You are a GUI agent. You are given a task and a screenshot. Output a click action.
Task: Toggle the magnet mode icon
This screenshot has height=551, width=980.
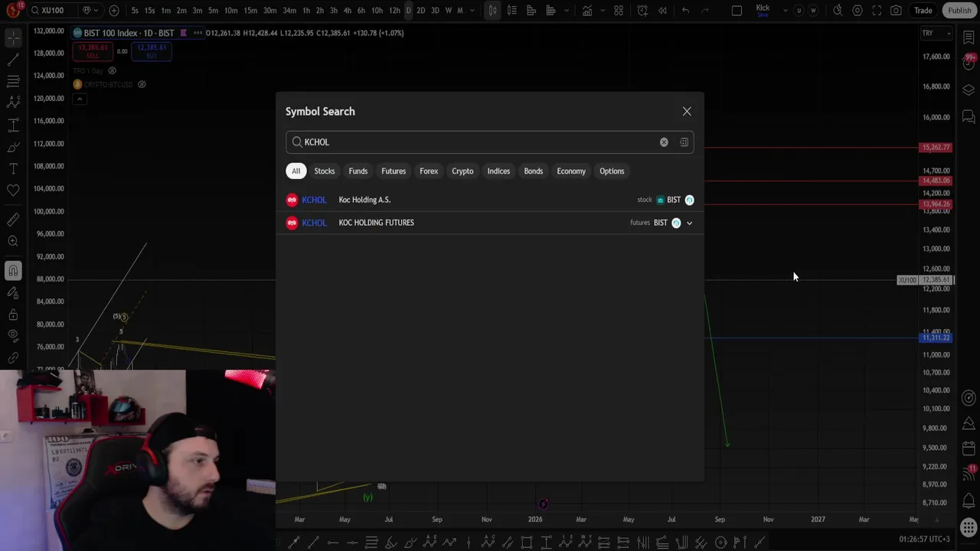pos(13,270)
